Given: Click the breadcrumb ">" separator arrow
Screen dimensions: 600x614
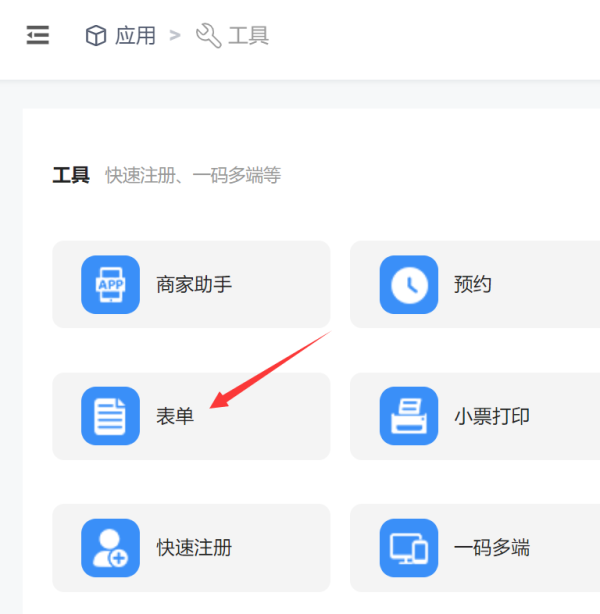Looking at the screenshot, I should pos(175,37).
